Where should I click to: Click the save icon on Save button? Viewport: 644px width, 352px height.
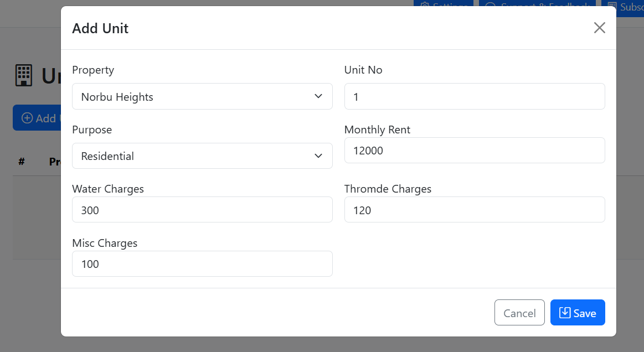click(564, 313)
